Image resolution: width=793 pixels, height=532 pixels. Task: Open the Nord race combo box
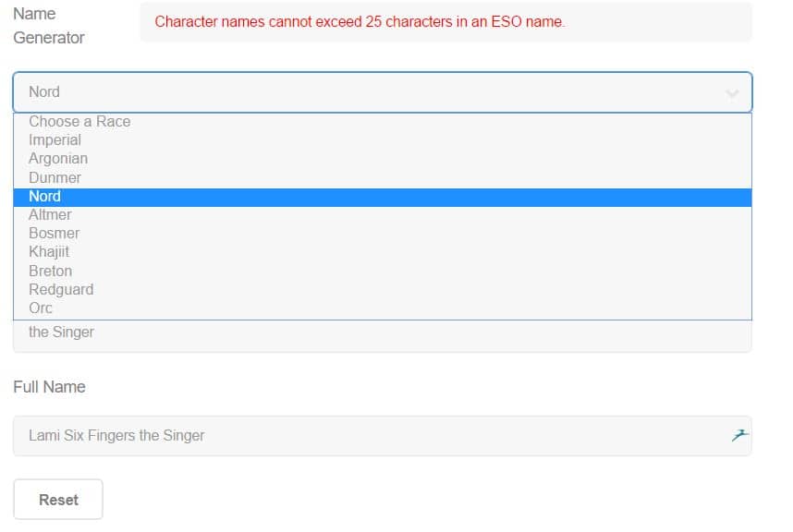click(x=383, y=92)
